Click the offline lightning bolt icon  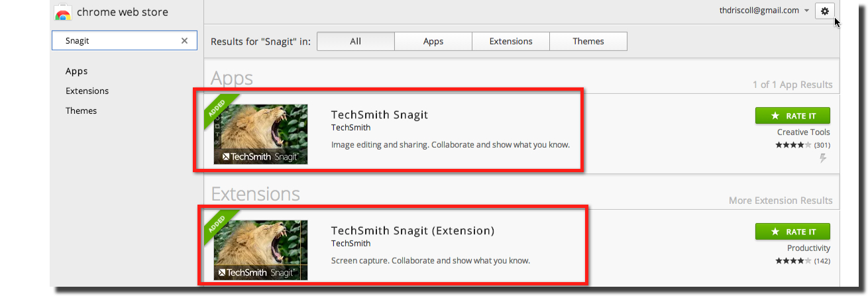tap(824, 158)
